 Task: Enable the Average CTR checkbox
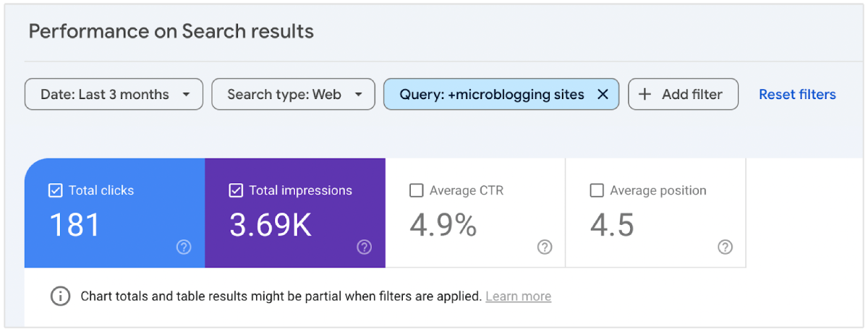[x=417, y=191]
